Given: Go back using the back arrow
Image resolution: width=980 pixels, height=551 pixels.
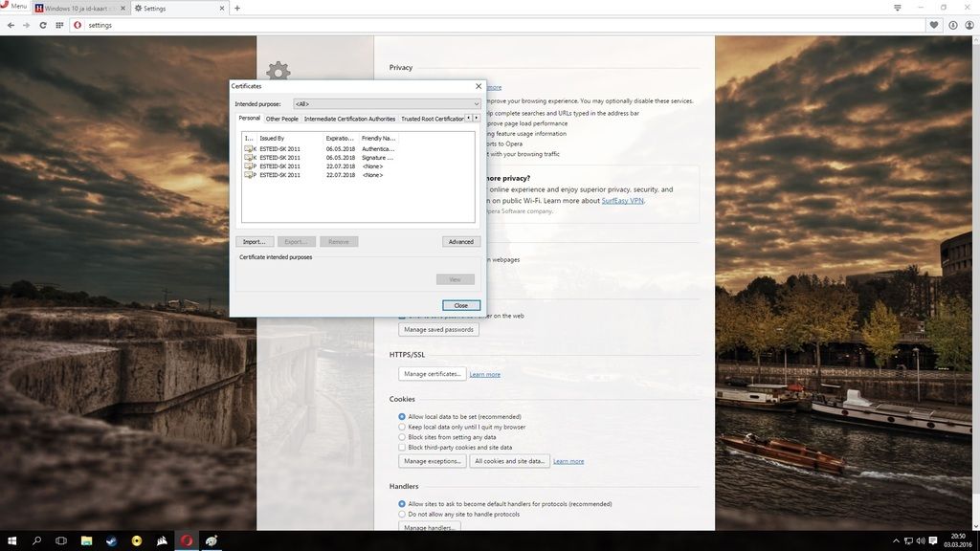Looking at the screenshot, I should [11, 25].
